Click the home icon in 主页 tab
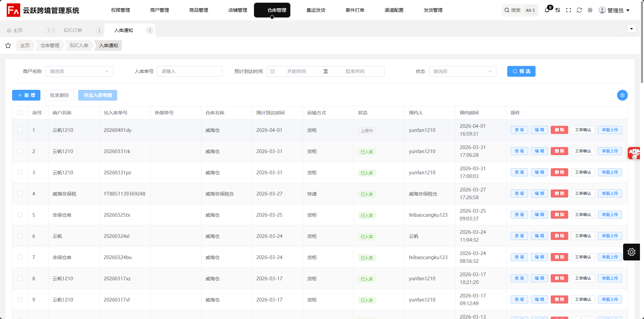 [x=9, y=30]
